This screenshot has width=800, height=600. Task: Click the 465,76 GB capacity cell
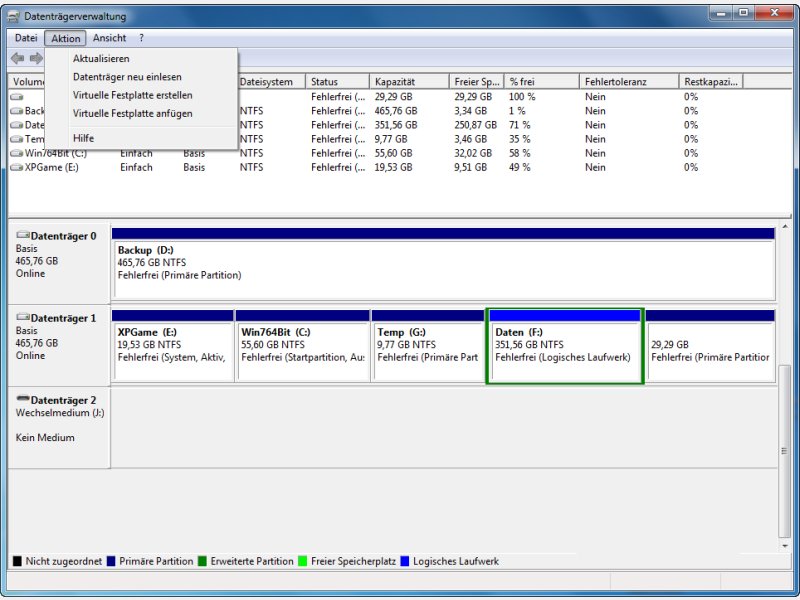[x=396, y=111]
